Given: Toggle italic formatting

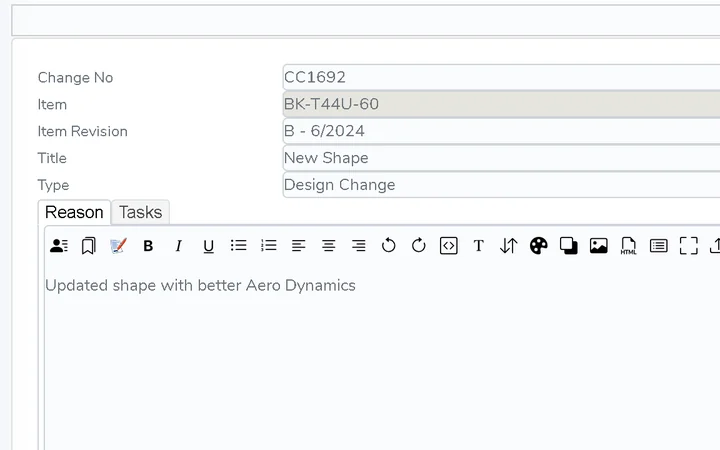Looking at the screenshot, I should (179, 246).
